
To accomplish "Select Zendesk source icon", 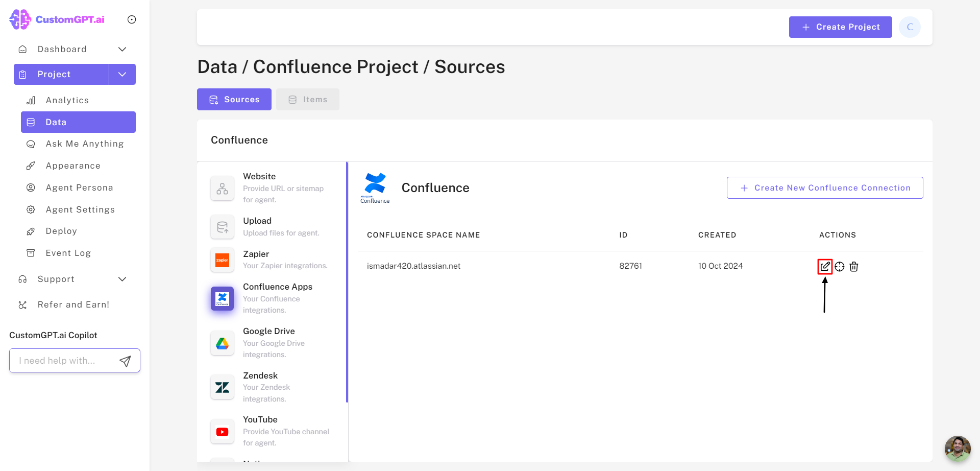I will click(x=223, y=387).
